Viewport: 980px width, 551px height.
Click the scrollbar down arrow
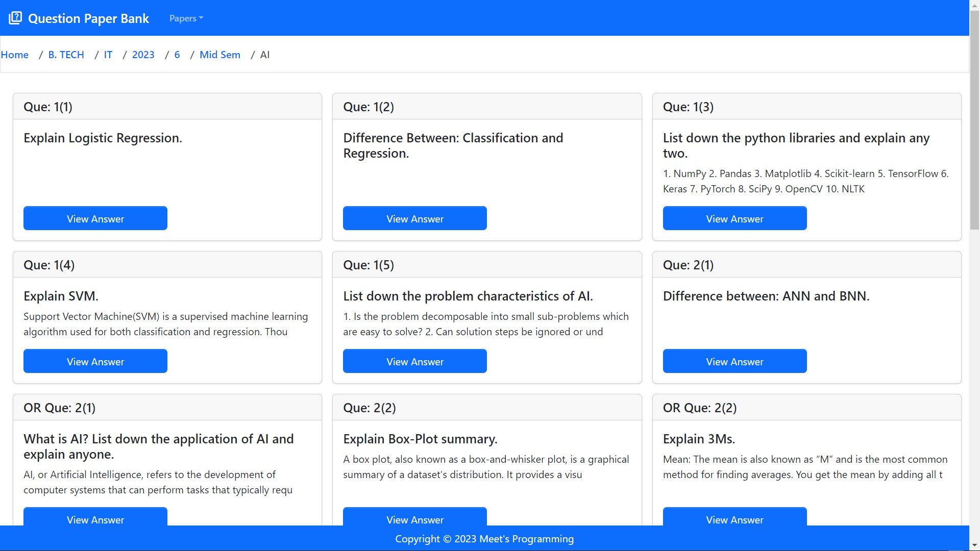974,546
